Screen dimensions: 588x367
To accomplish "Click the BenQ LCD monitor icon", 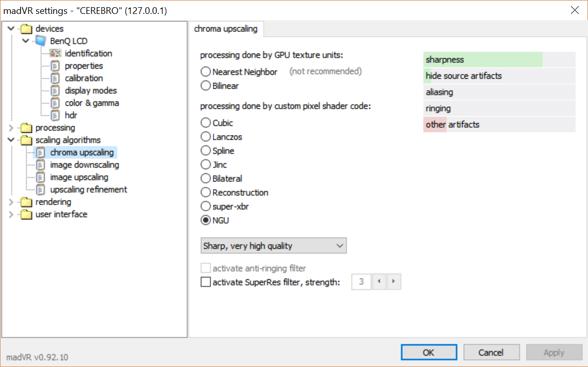I will pos(40,41).
